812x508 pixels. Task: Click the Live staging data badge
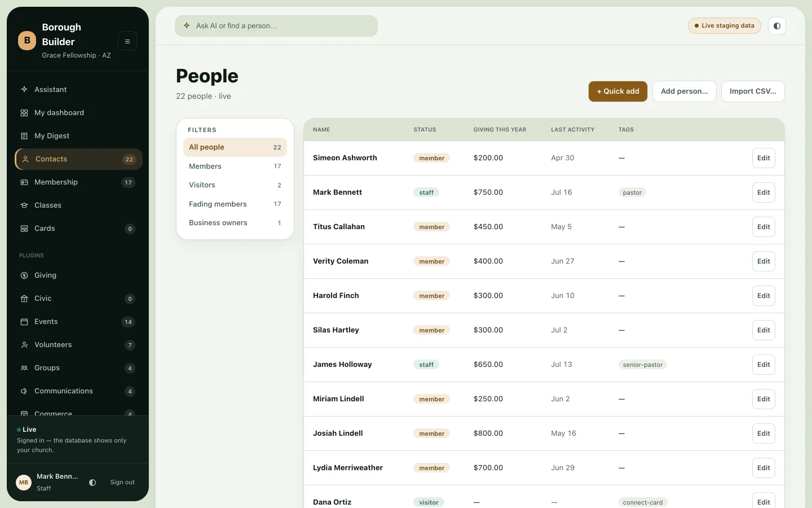point(725,26)
